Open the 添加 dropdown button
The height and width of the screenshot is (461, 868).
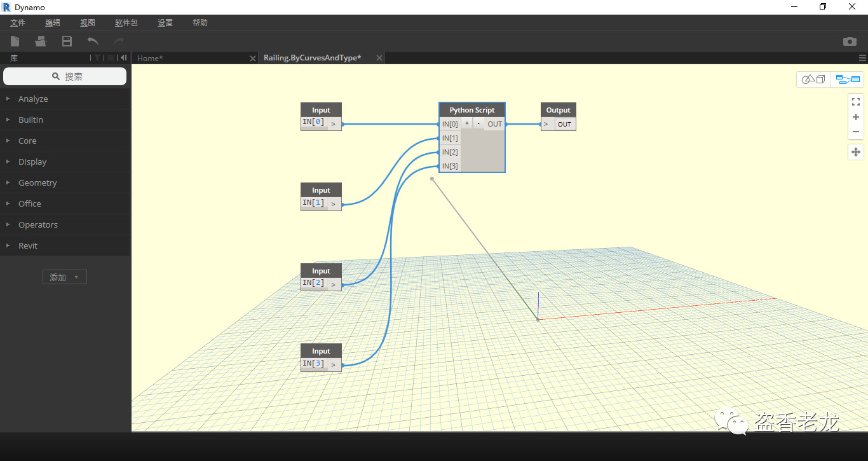click(64, 277)
